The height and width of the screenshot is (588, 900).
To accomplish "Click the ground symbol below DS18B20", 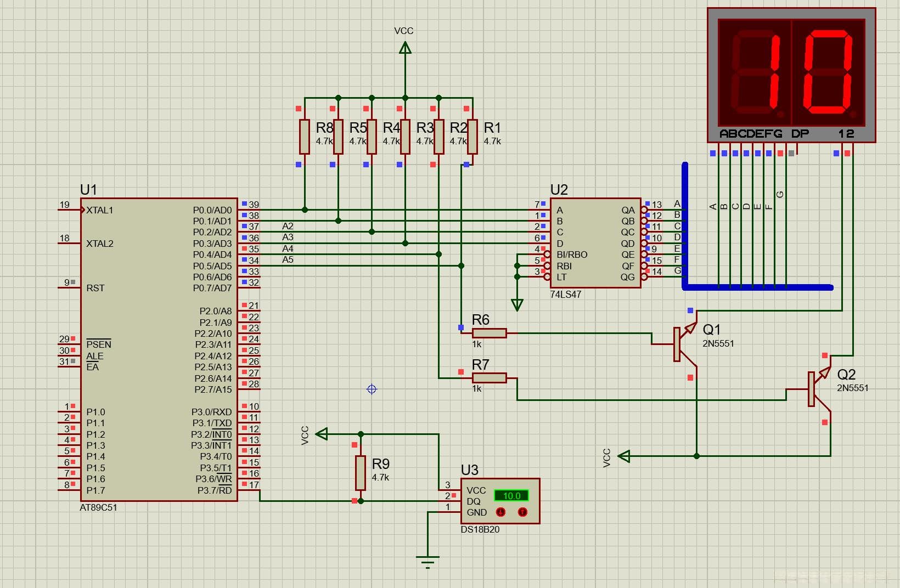I will pos(428,562).
